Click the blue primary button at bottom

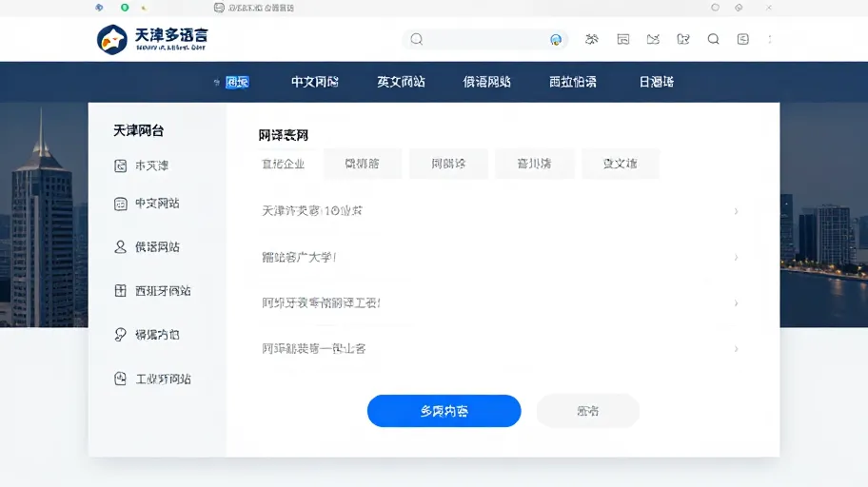444,411
